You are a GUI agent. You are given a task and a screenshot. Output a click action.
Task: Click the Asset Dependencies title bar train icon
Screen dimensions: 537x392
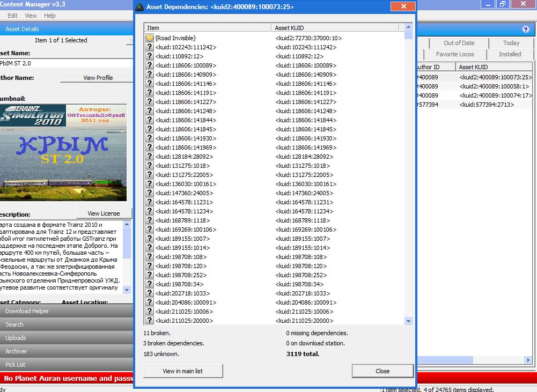(x=139, y=7)
